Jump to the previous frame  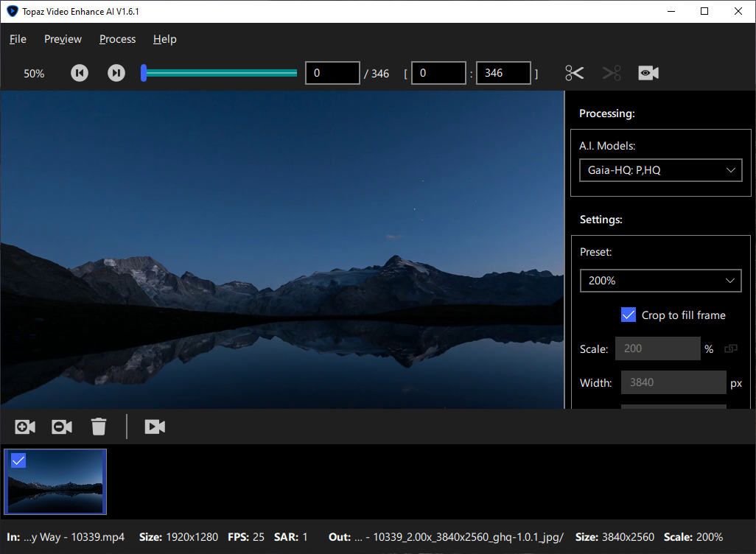pyautogui.click(x=80, y=73)
